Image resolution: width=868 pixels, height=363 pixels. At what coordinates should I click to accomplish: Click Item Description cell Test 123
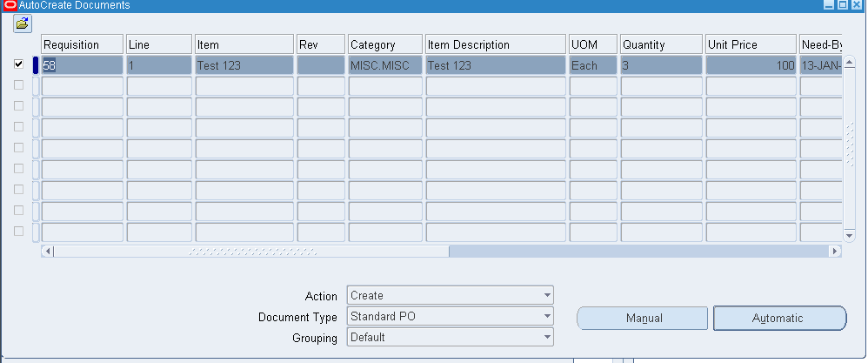(x=496, y=65)
